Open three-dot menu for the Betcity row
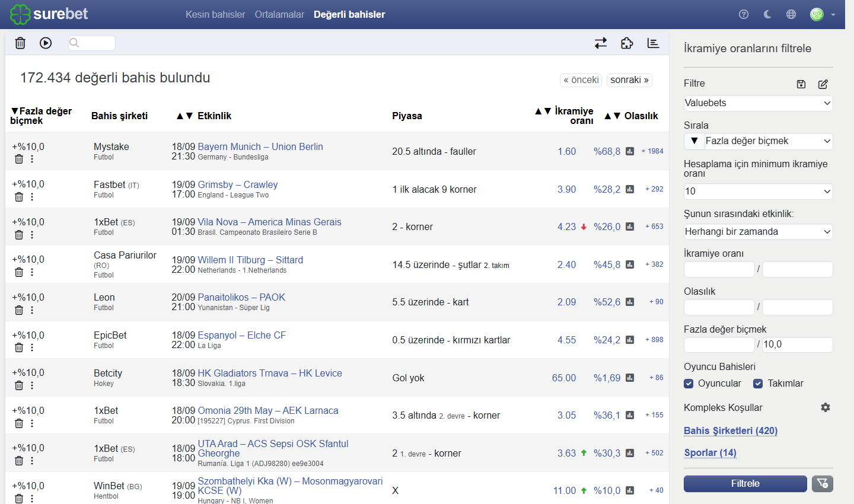 click(x=32, y=385)
